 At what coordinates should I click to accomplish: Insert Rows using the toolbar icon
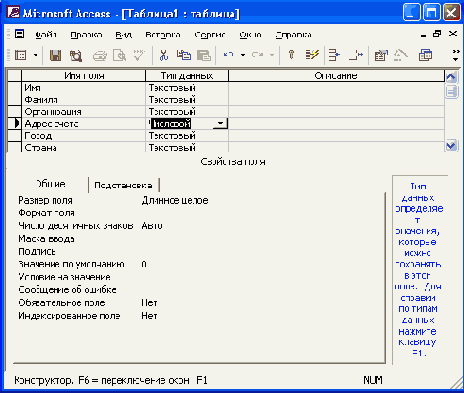tap(334, 55)
